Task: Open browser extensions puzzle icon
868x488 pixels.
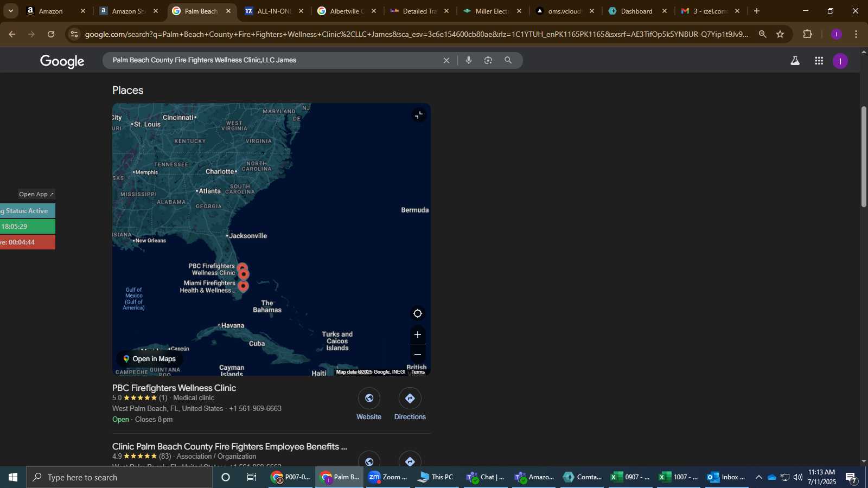Action: pos(808,34)
